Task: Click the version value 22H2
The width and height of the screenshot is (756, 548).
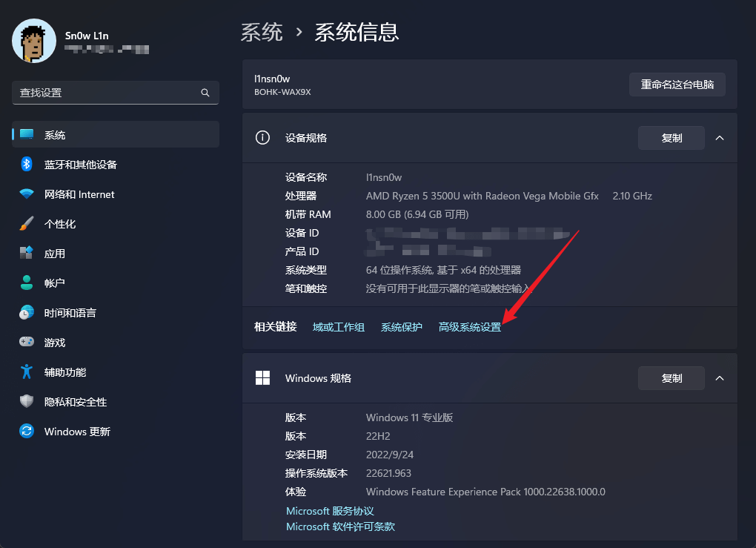Action: 378,436
